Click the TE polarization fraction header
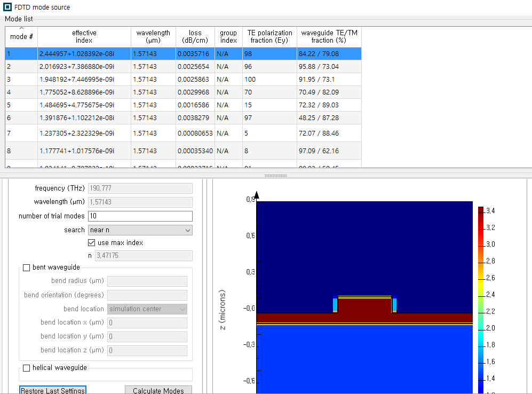This screenshot has height=394, width=532. pos(269,37)
